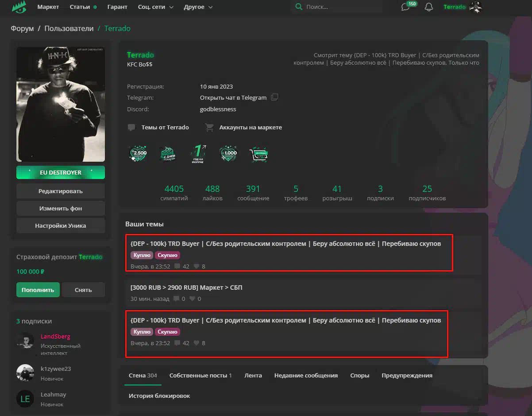The width and height of the screenshot is (532, 416).
Task: Switch to the Собственные посты tab
Action: pos(200,375)
